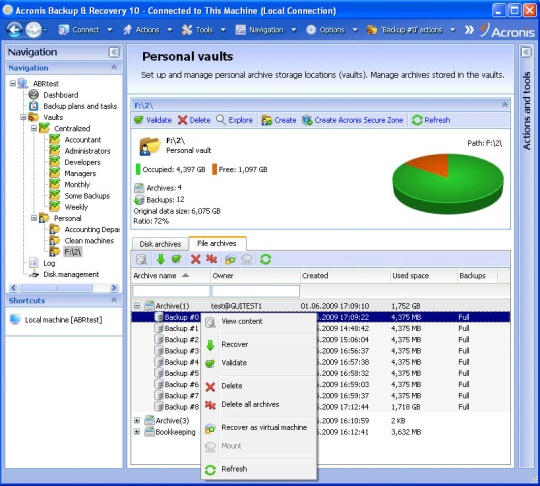Switch to the Disk archives tab
Viewport: 540px width, 486px height.
[160, 244]
